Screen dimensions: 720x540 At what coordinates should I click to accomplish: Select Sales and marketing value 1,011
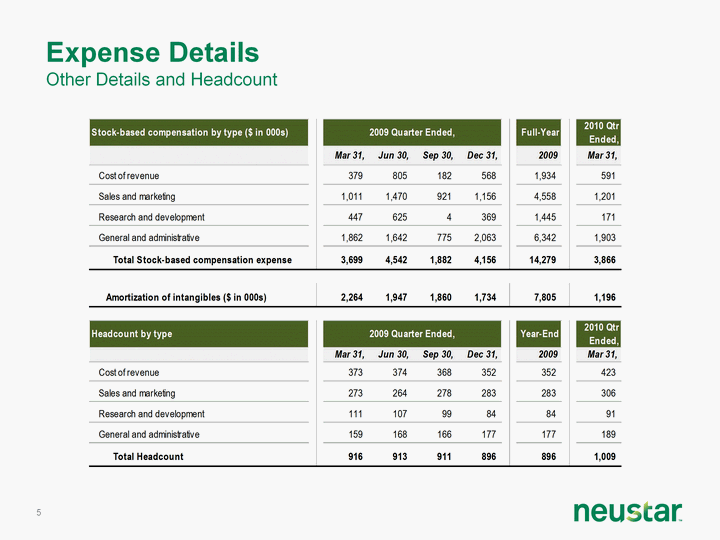point(352,197)
